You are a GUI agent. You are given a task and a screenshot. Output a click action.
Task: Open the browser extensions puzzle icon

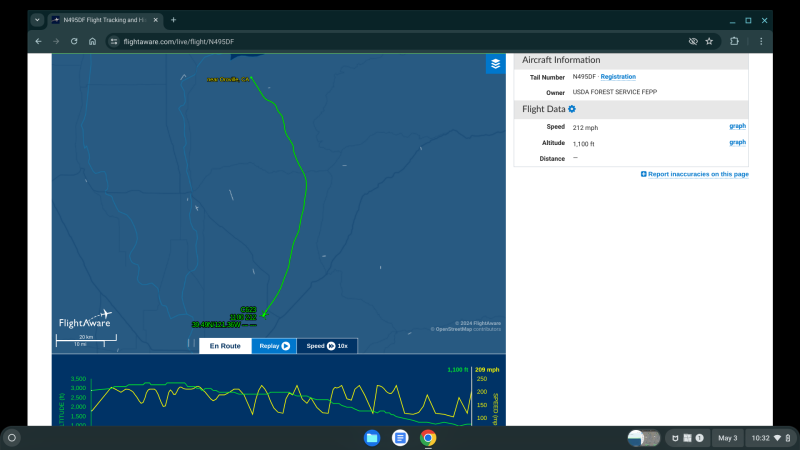(734, 41)
